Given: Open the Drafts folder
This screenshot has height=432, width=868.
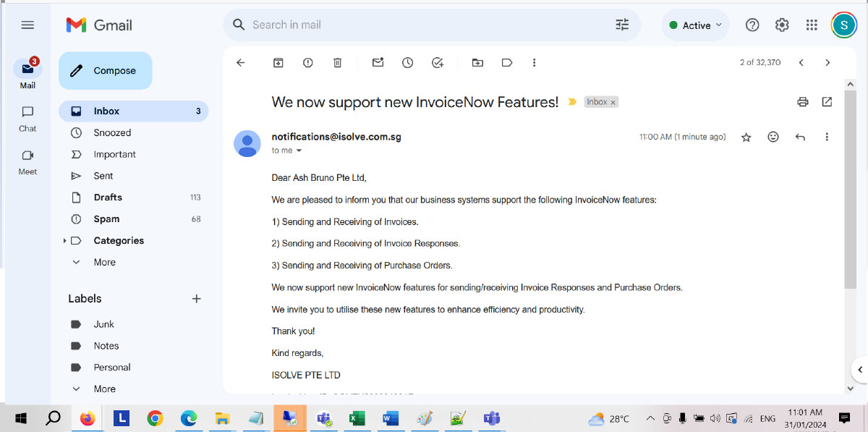Looking at the screenshot, I should (108, 198).
